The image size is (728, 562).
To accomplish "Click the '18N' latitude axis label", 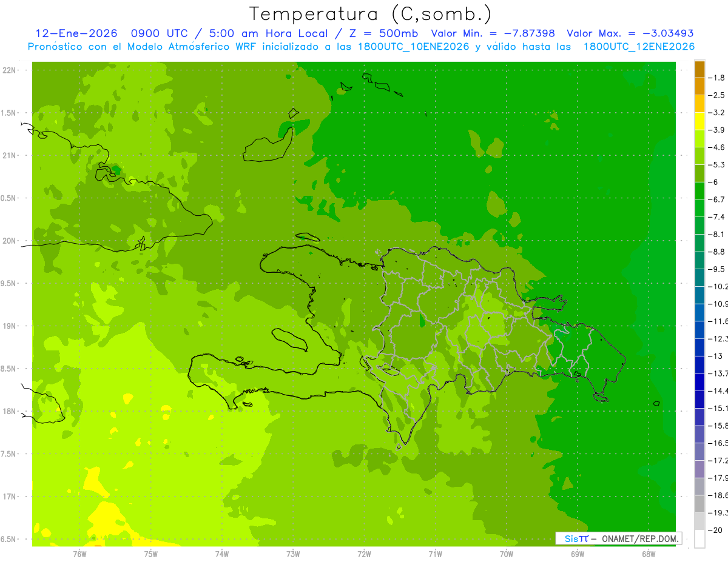I will [10, 412].
